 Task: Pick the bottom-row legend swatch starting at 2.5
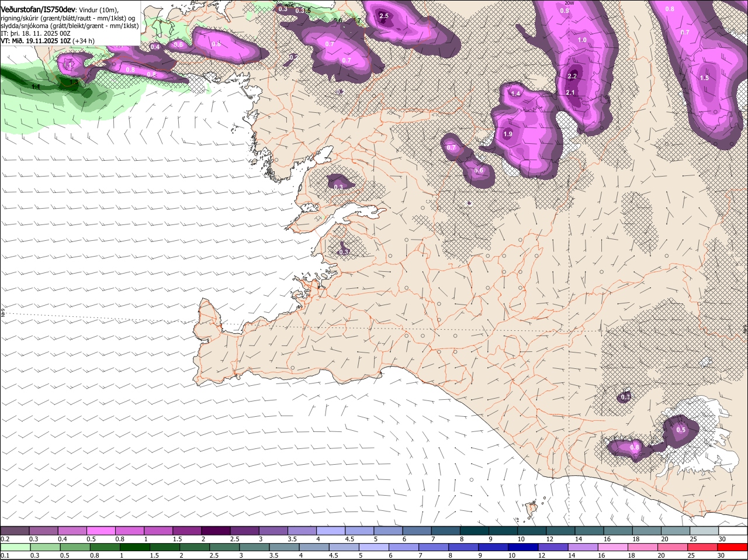tap(224, 547)
